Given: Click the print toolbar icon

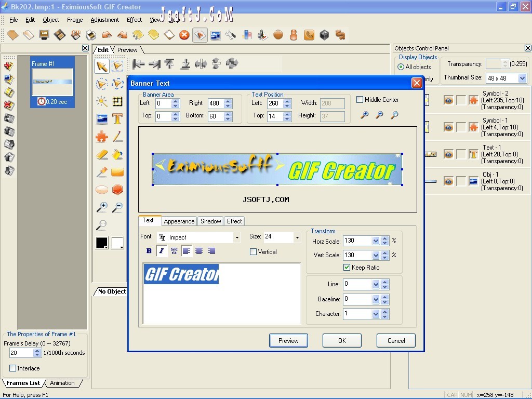Looking at the screenshot, I should point(90,35).
